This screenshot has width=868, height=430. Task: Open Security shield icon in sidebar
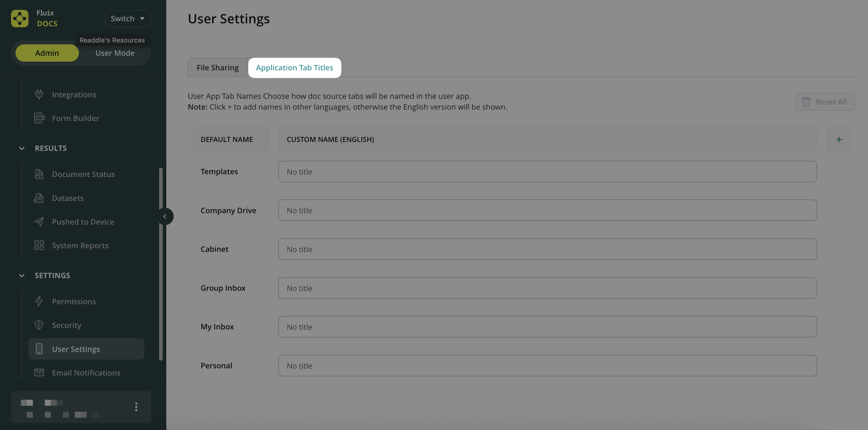pyautogui.click(x=39, y=325)
